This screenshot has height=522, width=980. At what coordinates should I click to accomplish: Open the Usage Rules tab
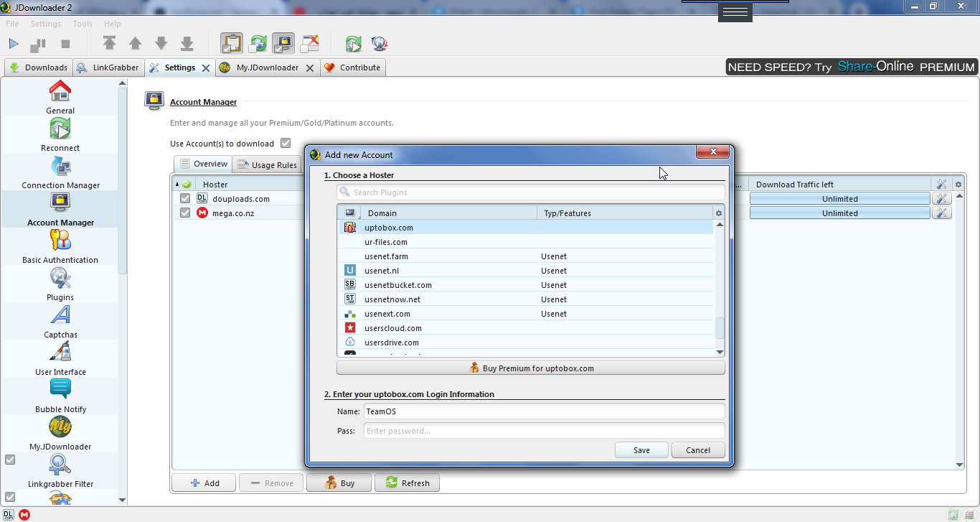[x=267, y=164]
